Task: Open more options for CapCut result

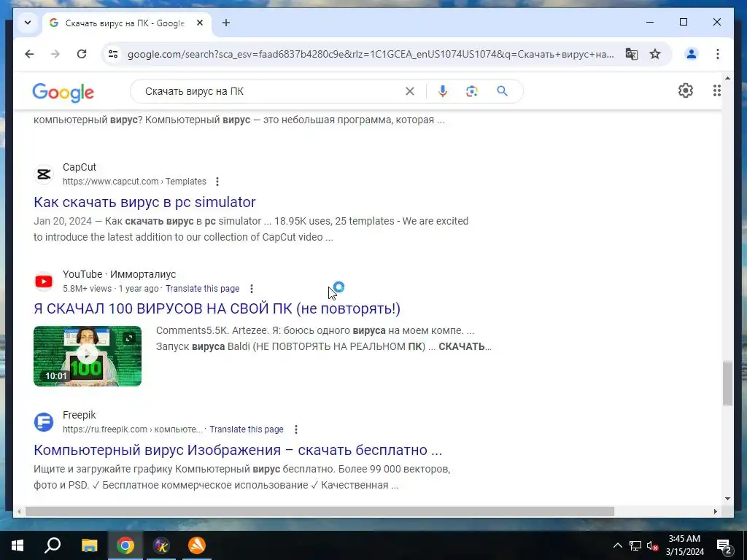Action: (217, 182)
